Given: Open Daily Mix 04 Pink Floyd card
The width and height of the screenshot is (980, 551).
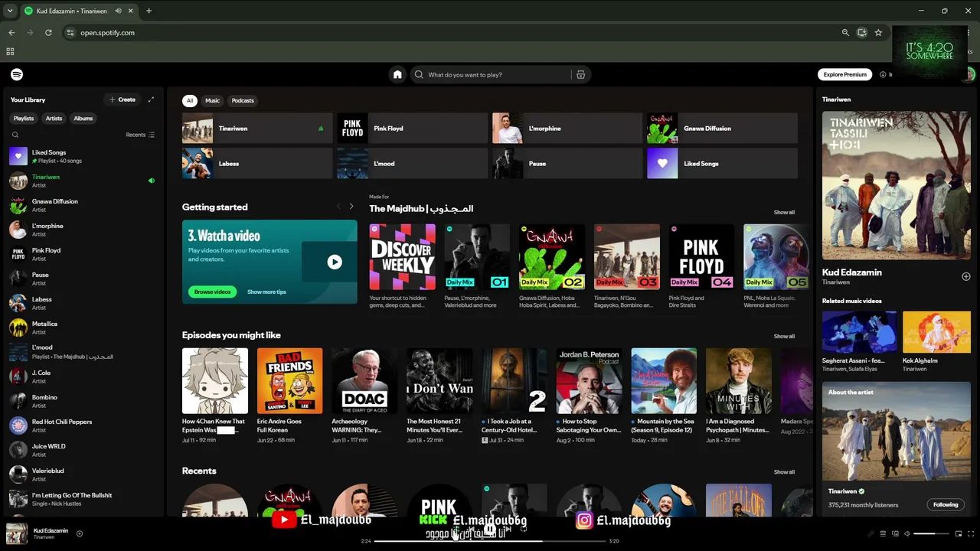Looking at the screenshot, I should tap(702, 266).
